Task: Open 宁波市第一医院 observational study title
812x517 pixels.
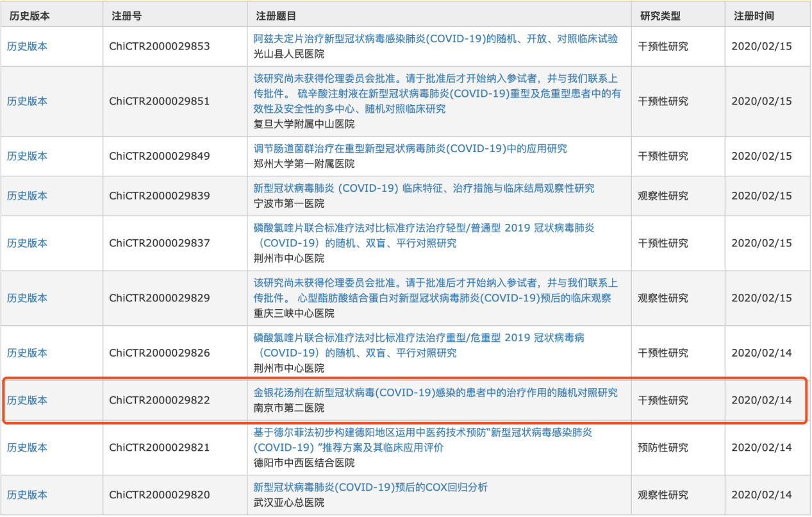Action: click(x=424, y=189)
